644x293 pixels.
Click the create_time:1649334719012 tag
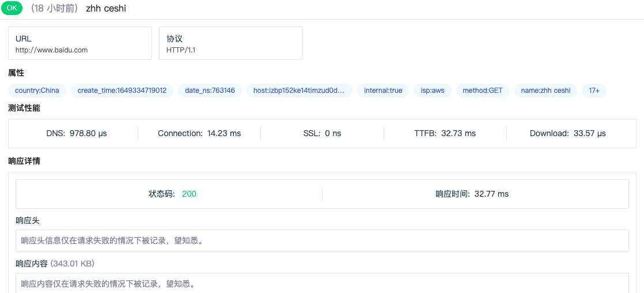tap(122, 91)
